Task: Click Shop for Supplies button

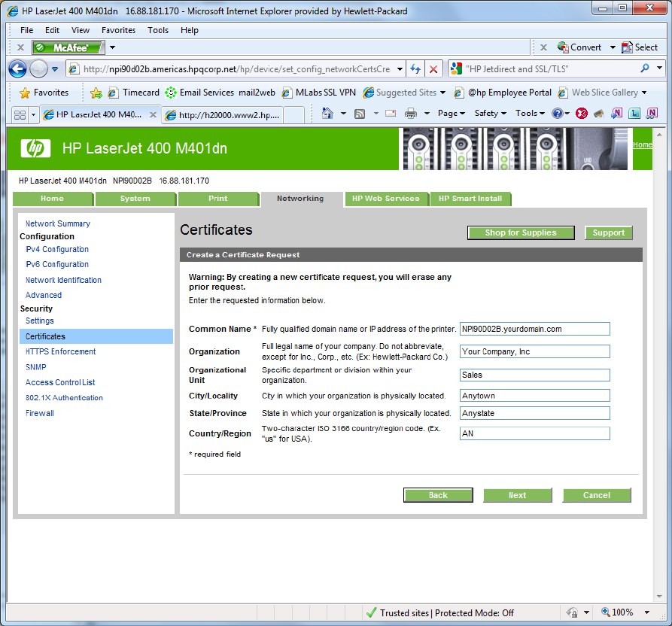Action: (x=521, y=232)
